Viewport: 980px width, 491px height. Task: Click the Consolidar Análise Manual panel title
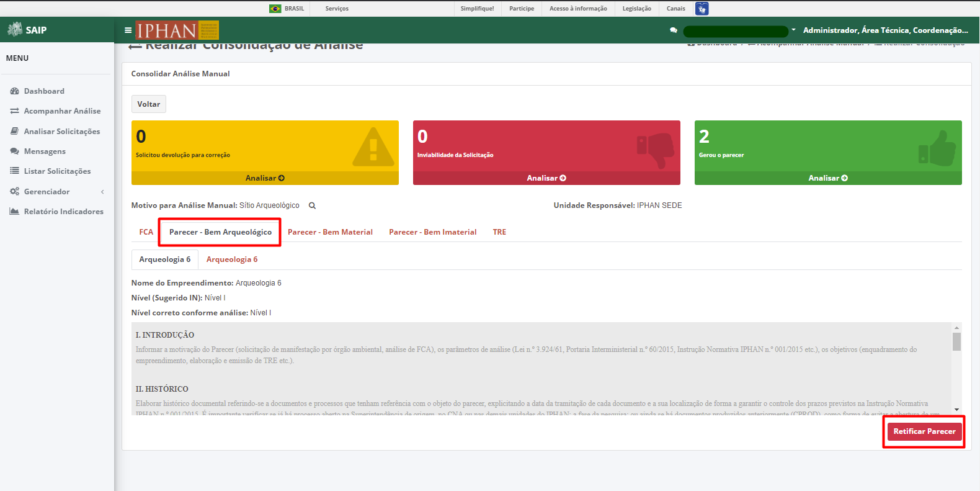click(x=180, y=74)
